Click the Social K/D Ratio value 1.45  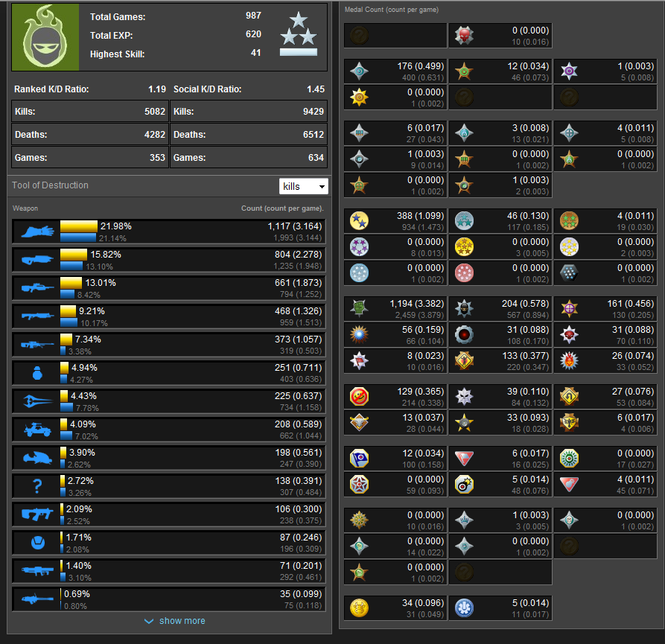pyautogui.click(x=316, y=89)
